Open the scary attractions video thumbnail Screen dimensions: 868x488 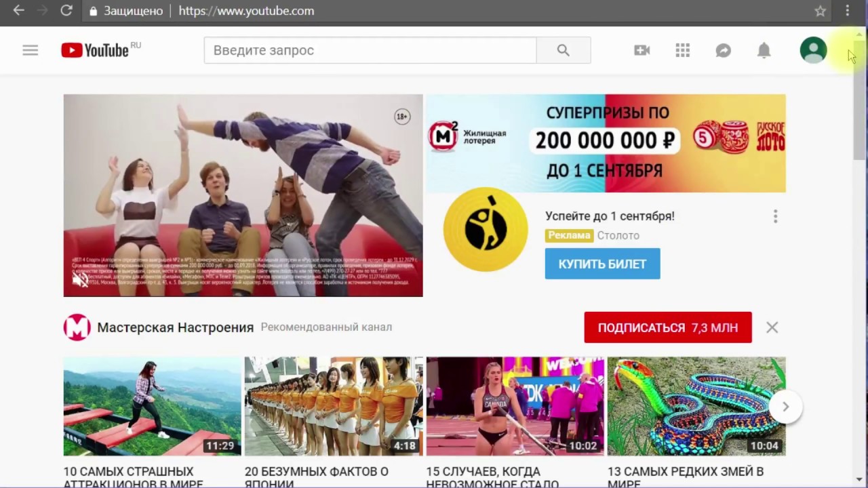point(153,406)
